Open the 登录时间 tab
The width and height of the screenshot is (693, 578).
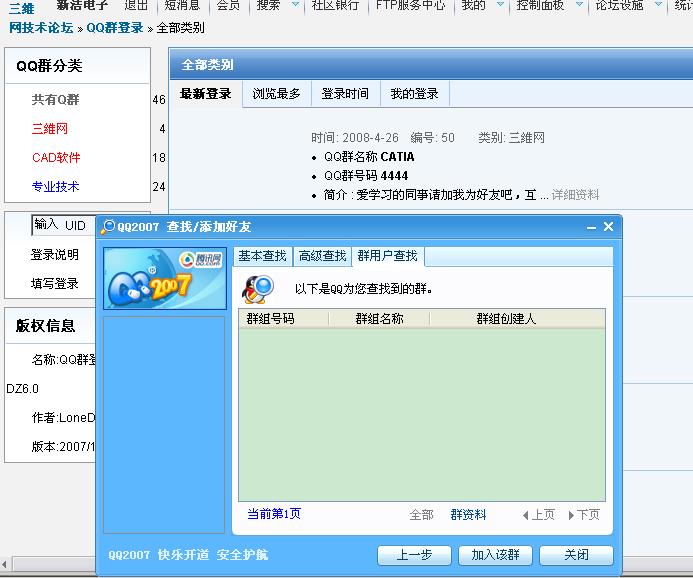(x=346, y=94)
